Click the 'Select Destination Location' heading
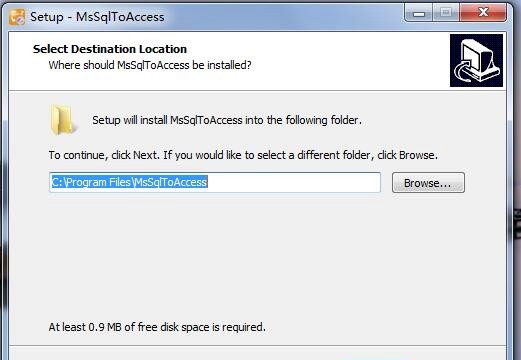Viewport: 521px width, 360px height. (x=110, y=49)
